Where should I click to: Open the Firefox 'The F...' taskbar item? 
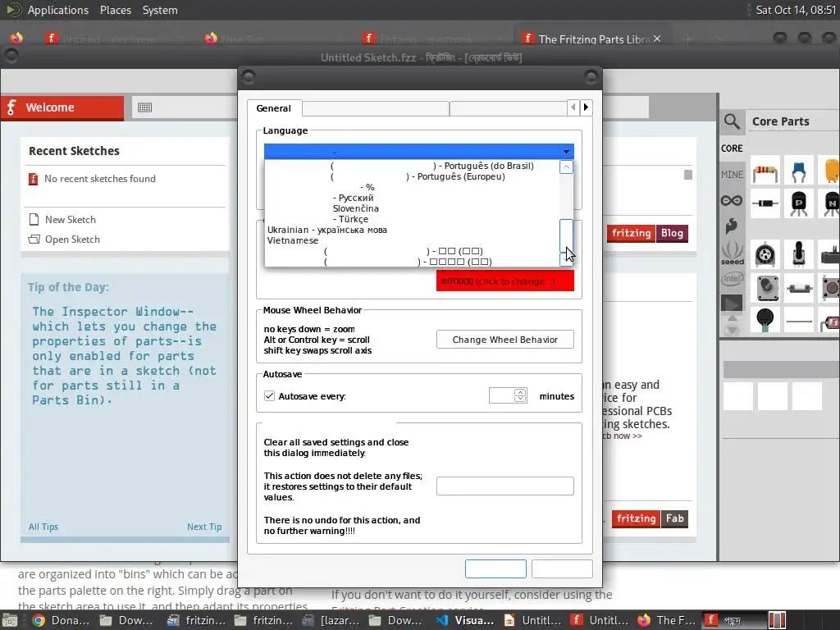665,620
